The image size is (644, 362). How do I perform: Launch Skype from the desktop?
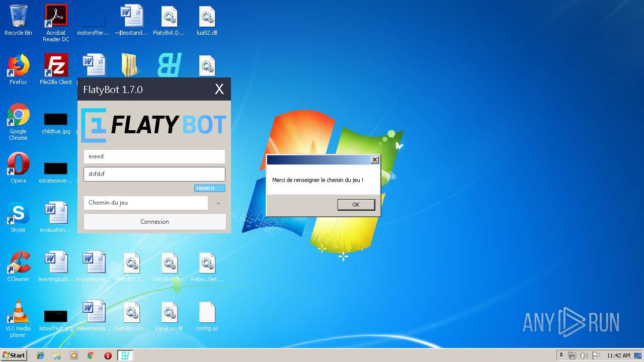click(18, 217)
